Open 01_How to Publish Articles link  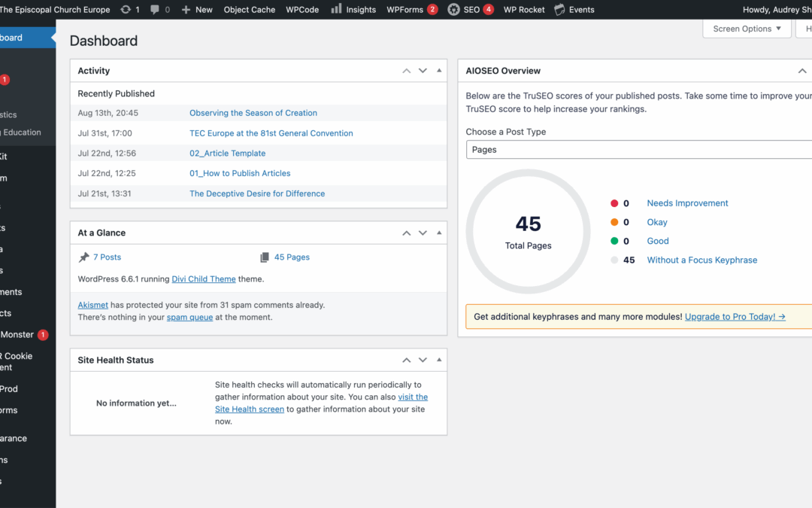[x=240, y=173]
